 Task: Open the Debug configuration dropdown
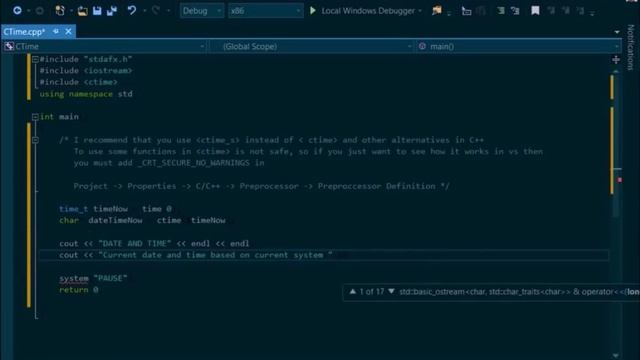pos(202,11)
